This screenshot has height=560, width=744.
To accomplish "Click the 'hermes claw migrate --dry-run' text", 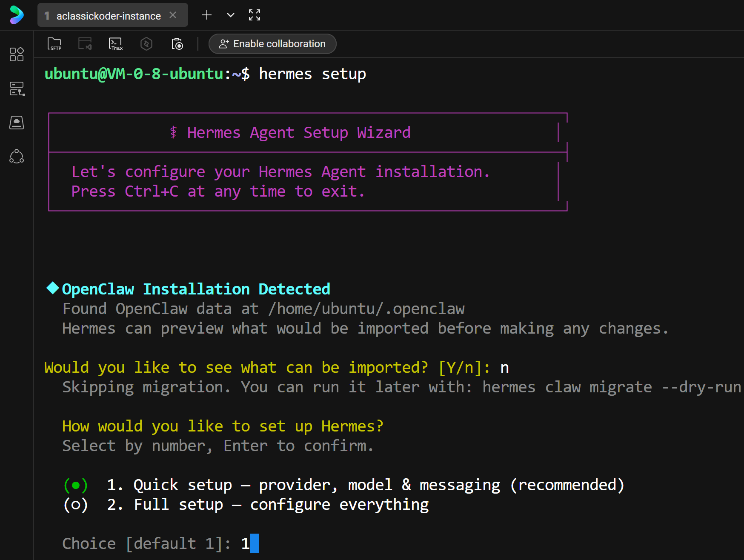I will [612, 387].
